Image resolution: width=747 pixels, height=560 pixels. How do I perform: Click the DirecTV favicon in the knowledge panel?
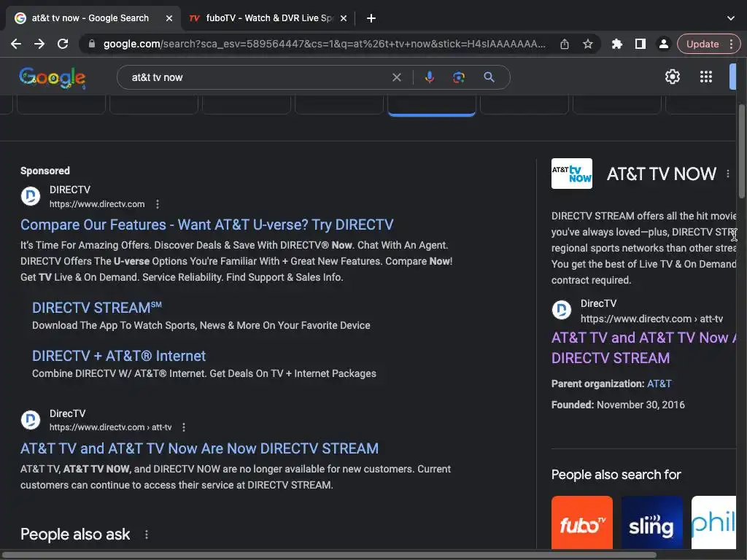(561, 310)
